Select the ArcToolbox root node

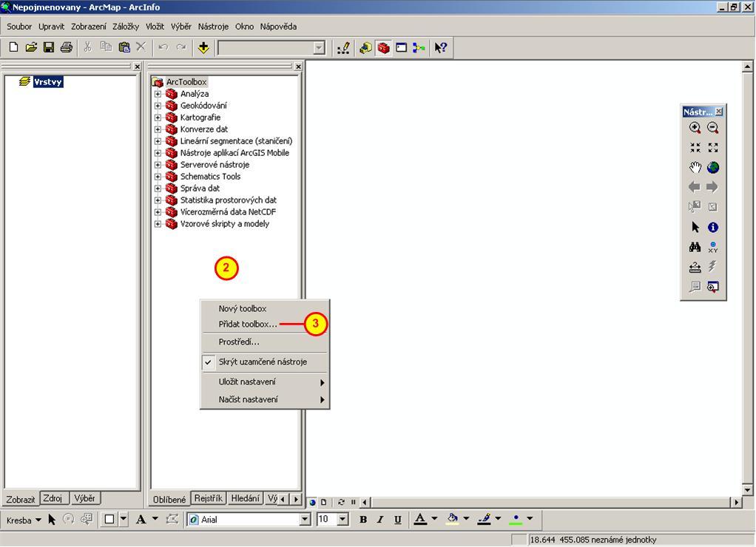[x=186, y=82]
